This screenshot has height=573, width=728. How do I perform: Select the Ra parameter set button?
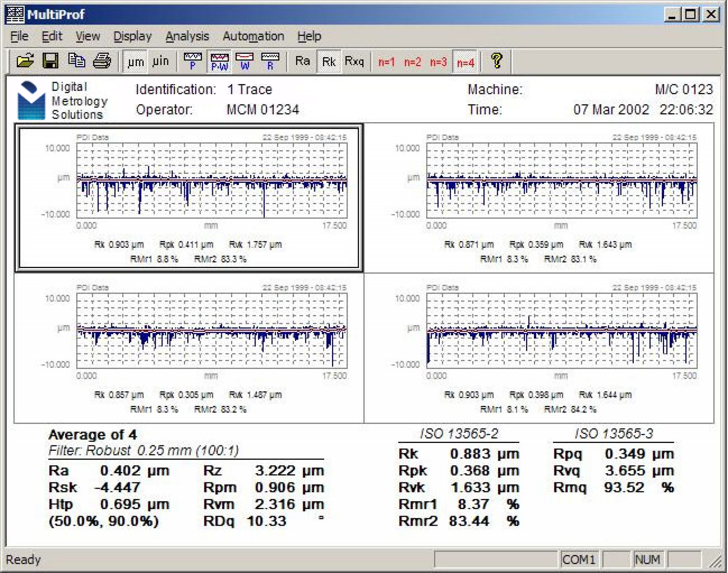coord(303,61)
